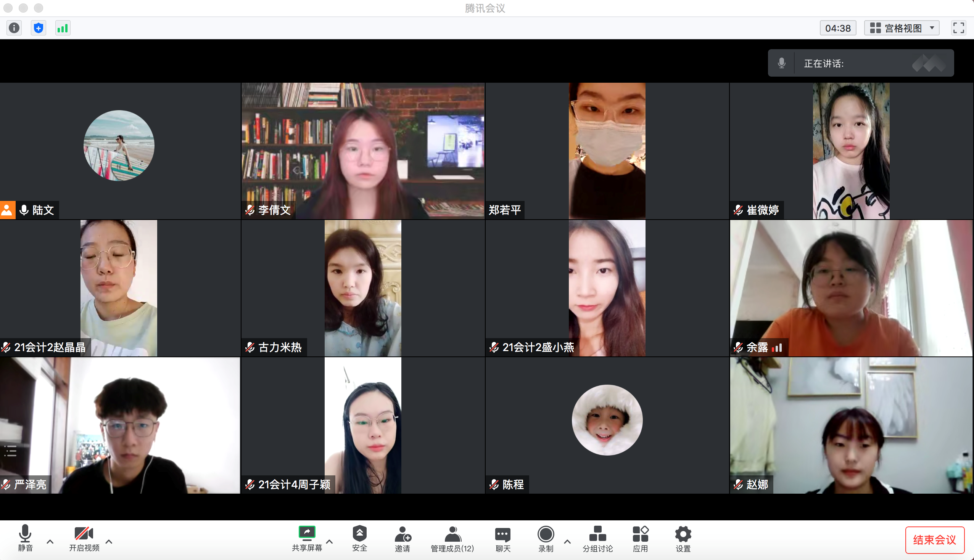Image resolution: width=974 pixels, height=560 pixels.
Task: Open the 宫格视图 view layout dropdown
Action: point(902,28)
